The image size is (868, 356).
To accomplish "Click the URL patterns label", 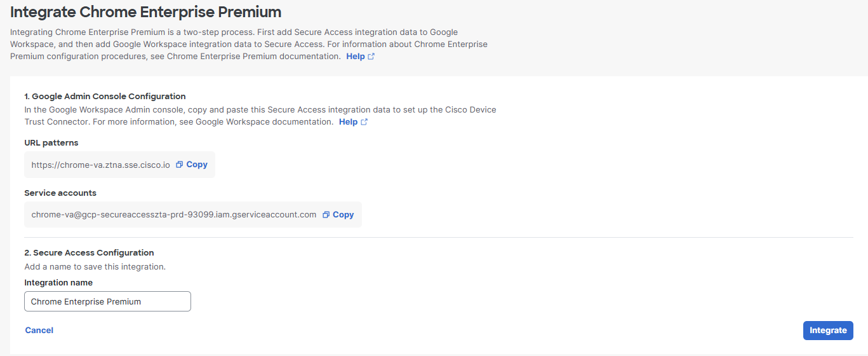I will coord(51,143).
